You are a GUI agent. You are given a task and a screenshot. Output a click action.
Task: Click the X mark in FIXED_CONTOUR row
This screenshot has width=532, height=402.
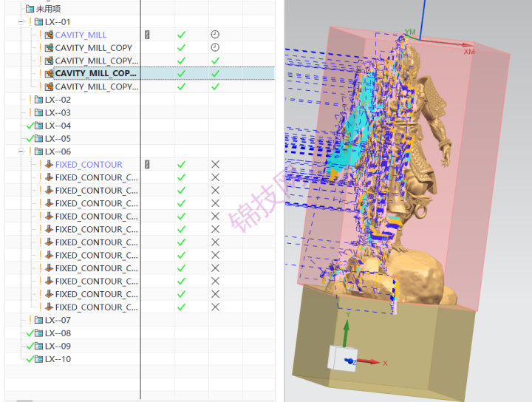[215, 165]
